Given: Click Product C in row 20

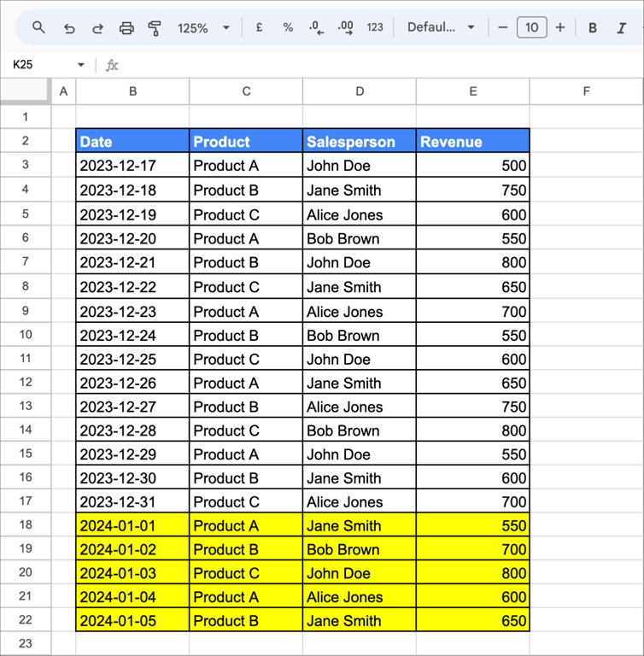Looking at the screenshot, I should 246,572.
